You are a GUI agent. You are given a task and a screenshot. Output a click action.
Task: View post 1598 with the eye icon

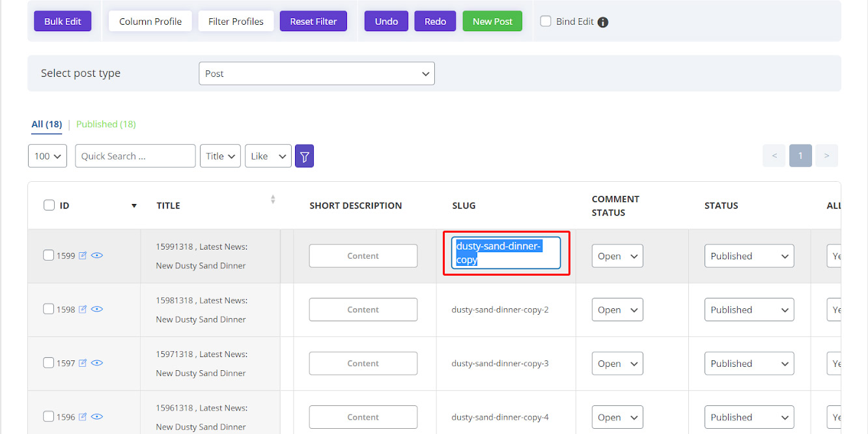[x=97, y=310]
